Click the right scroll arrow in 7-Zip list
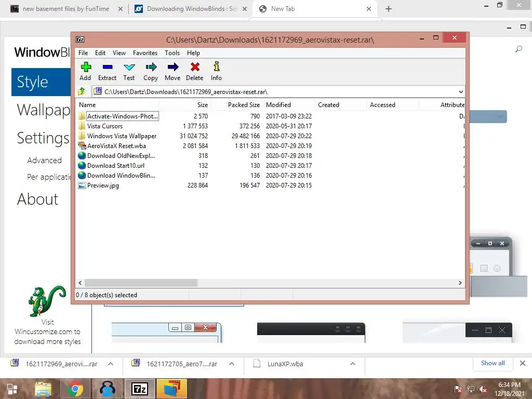 (460, 283)
